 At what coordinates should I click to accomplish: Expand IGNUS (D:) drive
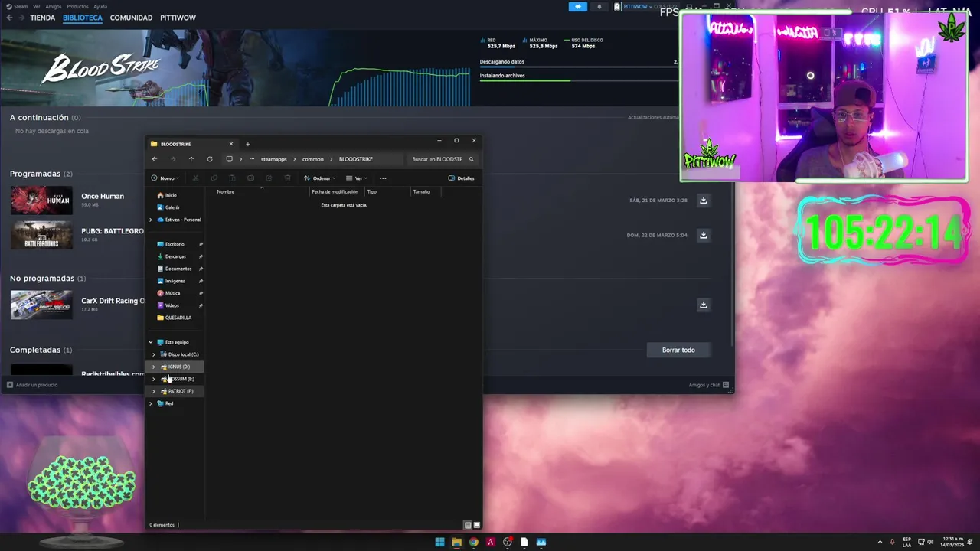coord(154,367)
